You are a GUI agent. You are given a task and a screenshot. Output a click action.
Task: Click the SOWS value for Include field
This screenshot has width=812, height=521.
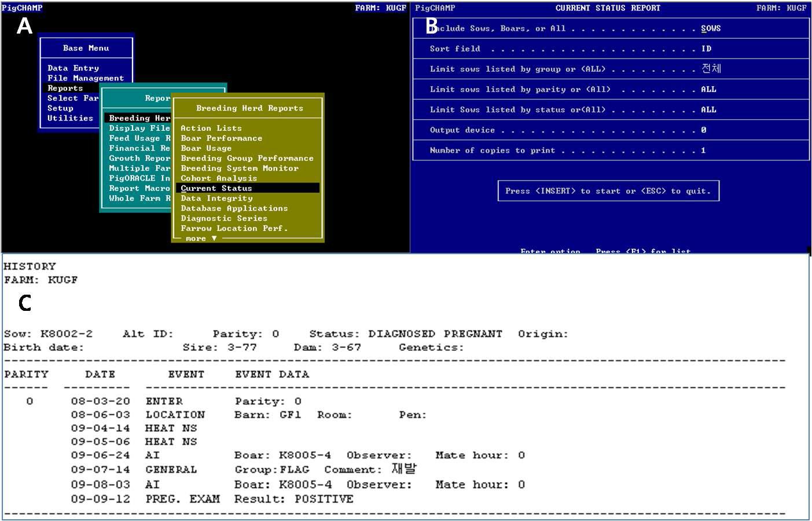[711, 28]
